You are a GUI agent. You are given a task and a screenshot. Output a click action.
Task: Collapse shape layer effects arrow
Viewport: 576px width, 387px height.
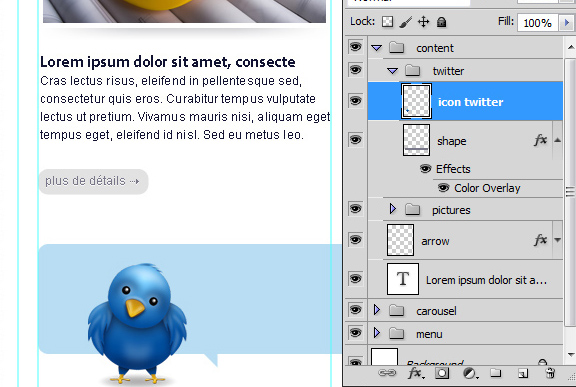[558, 140]
